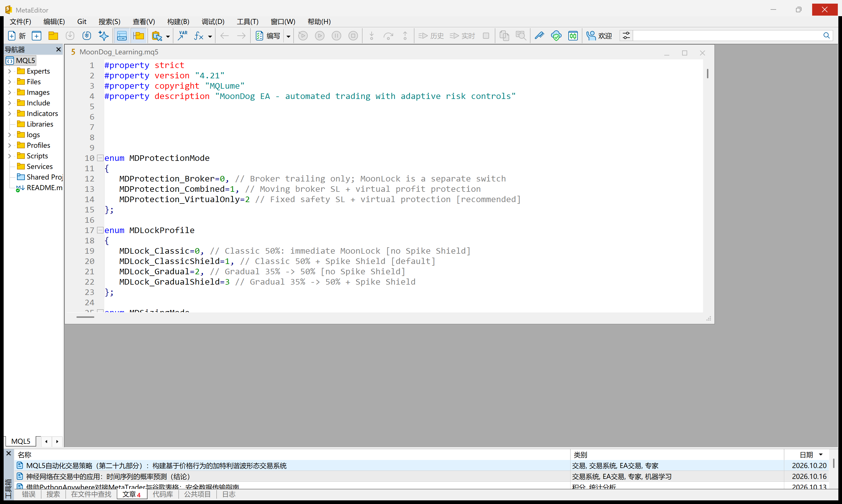Screen dimensions: 842x504
Task: Click the AI assistant sparkle icon
Action: pos(103,36)
